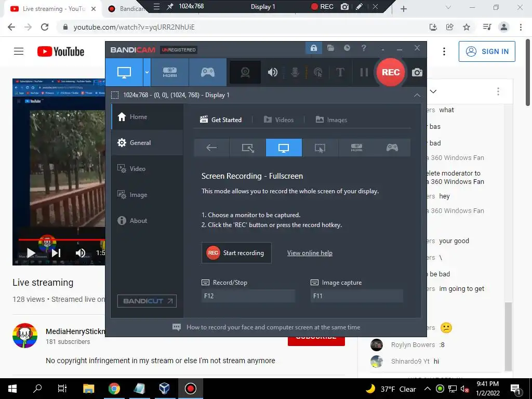Select around-mouse recording mode icon
This screenshot has height=399, width=532.
(320, 148)
